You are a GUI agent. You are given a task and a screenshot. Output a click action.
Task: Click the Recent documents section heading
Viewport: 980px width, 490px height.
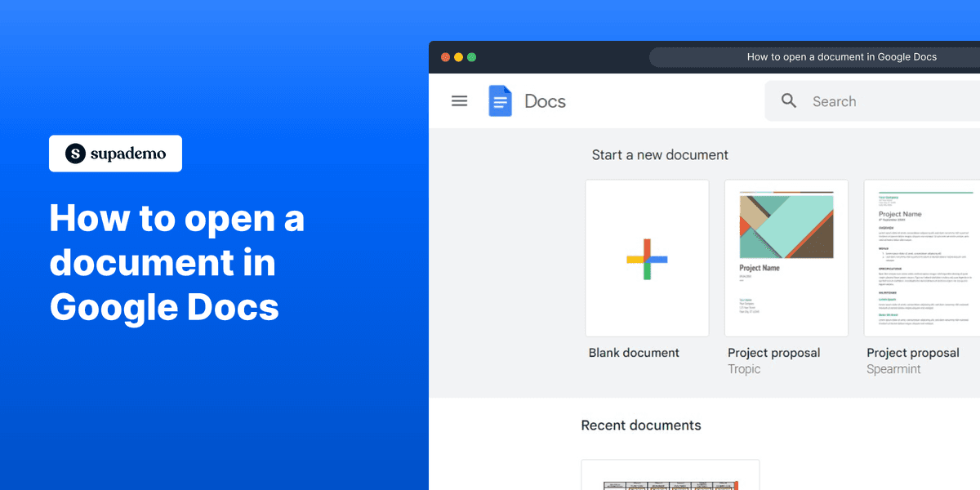coord(640,425)
